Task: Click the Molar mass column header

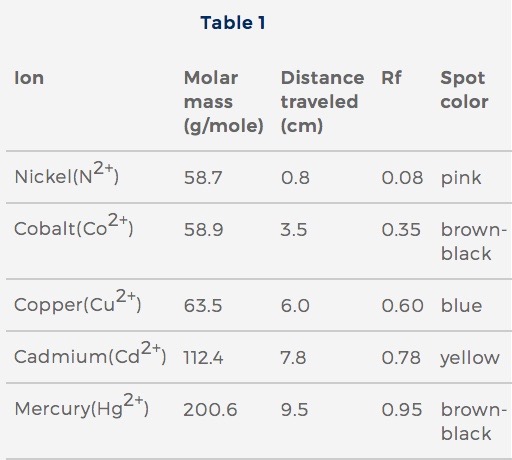Action: (223, 102)
